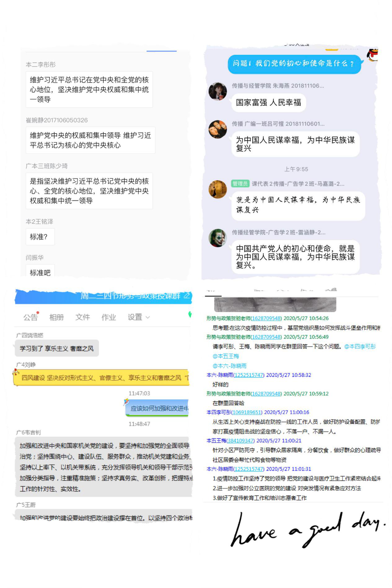The height and width of the screenshot is (588, 392).
Task: Click the 管理员 admin badge
Action: tap(240, 184)
